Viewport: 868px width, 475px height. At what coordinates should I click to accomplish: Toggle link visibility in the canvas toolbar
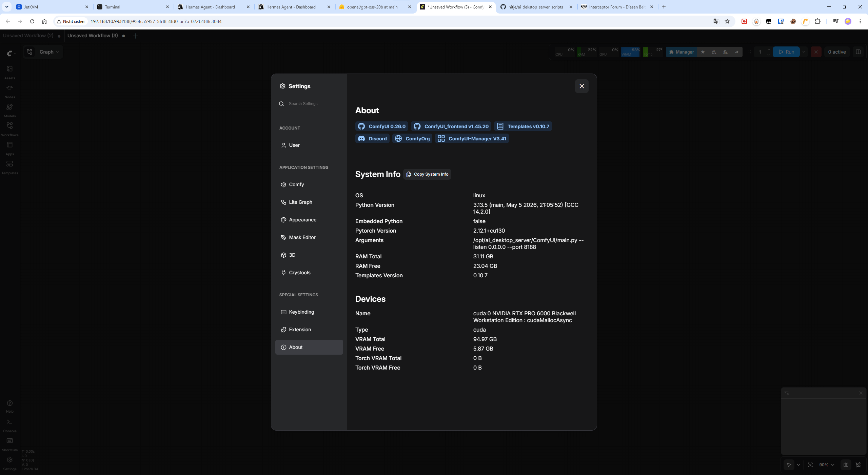(x=858, y=465)
